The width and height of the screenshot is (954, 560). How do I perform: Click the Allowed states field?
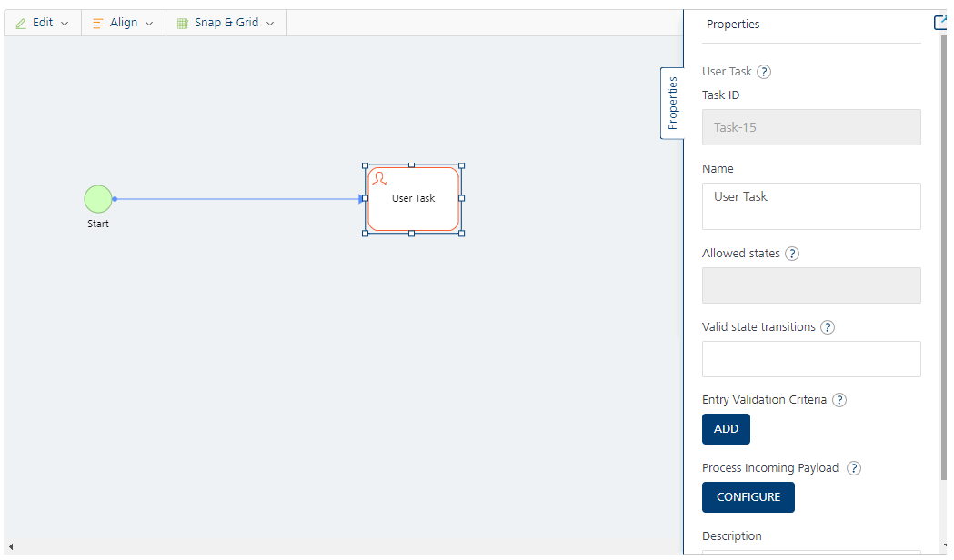coord(811,285)
